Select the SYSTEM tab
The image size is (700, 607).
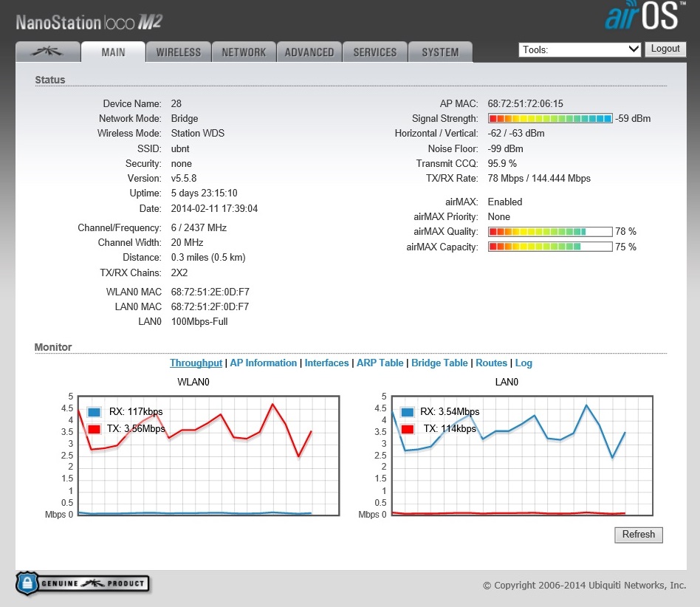440,52
